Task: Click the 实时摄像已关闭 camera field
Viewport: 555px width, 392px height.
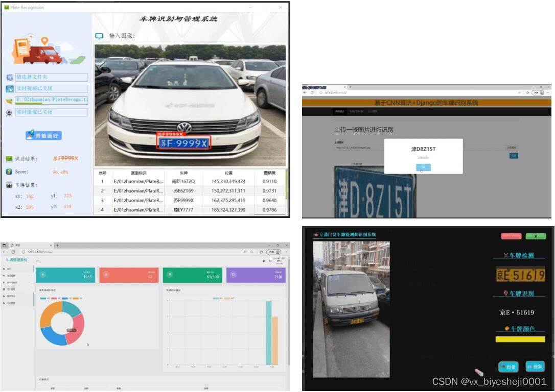Action: point(51,112)
